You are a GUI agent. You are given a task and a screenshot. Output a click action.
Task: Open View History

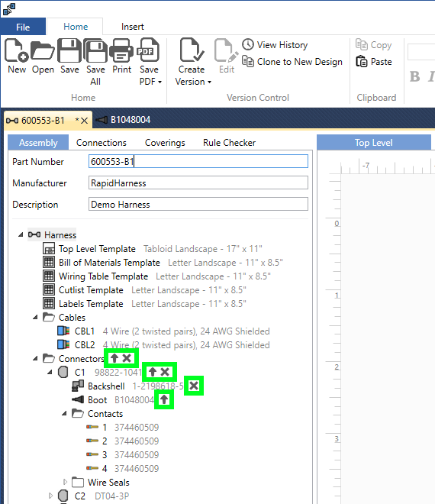[x=275, y=45]
